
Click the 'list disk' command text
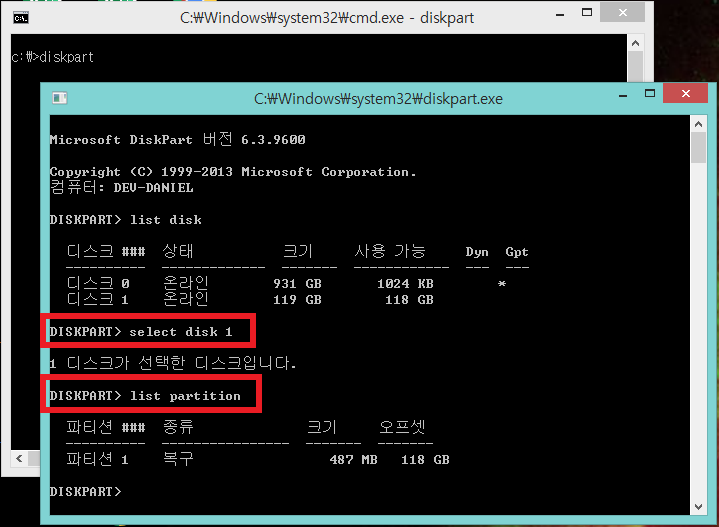click(x=166, y=220)
